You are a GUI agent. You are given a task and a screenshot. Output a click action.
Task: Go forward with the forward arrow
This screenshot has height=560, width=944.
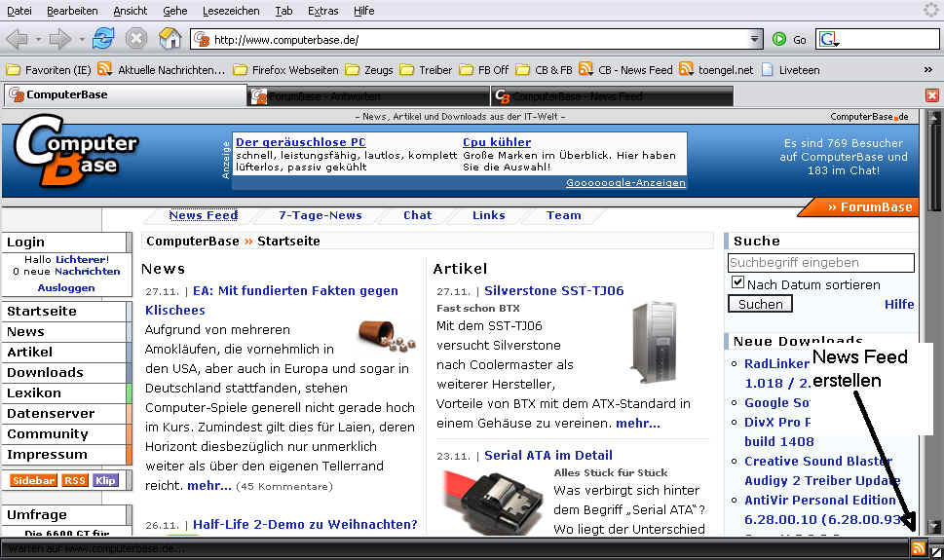[59, 40]
